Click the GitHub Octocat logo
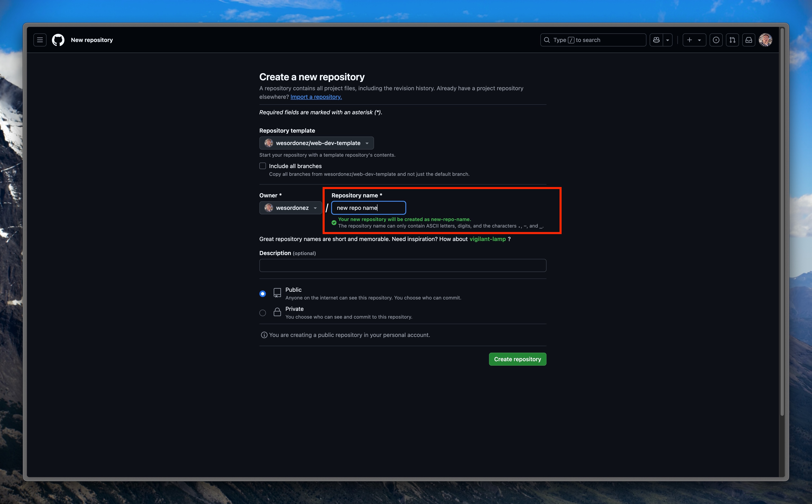This screenshot has height=504, width=812. click(x=58, y=40)
